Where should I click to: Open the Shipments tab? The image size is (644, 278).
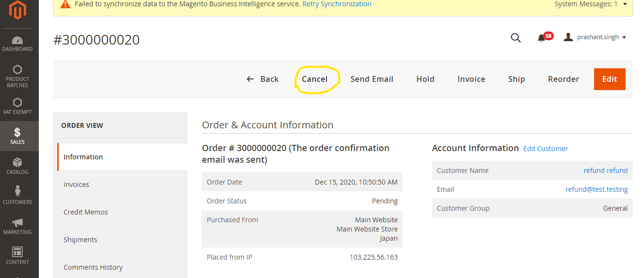click(80, 240)
